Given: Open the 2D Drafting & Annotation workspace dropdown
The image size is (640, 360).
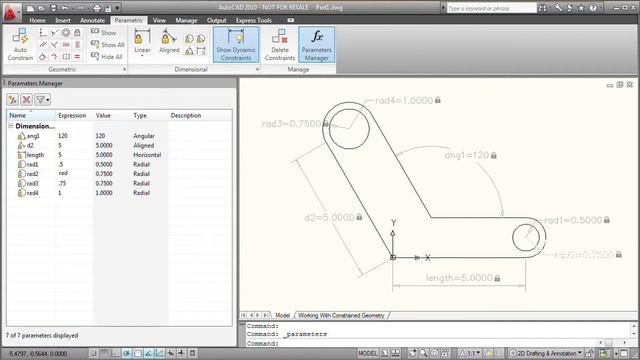Looking at the screenshot, I should (x=545, y=353).
